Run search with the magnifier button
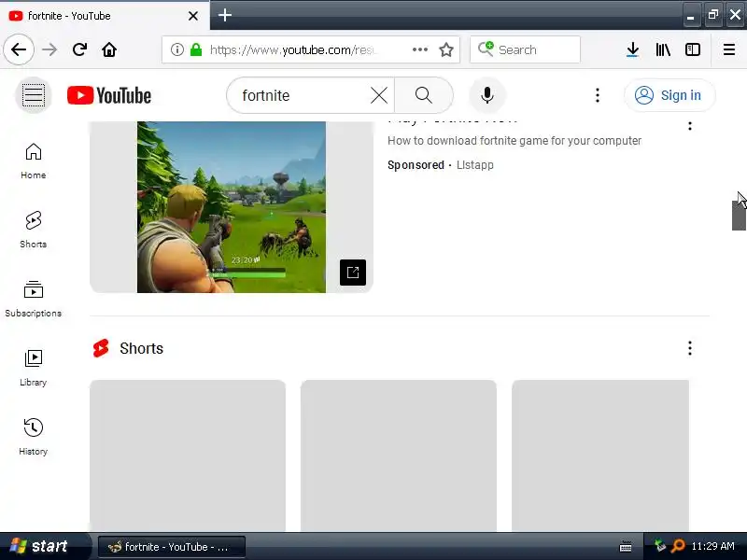This screenshot has height=560, width=747. tap(424, 95)
